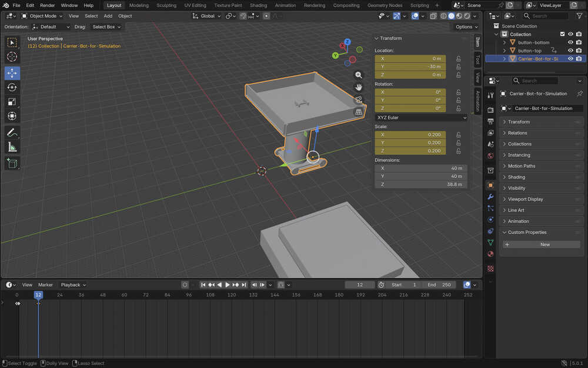Image resolution: width=588 pixels, height=368 pixels.
Task: Pick the Add Cube tool
Action: (x=12, y=163)
